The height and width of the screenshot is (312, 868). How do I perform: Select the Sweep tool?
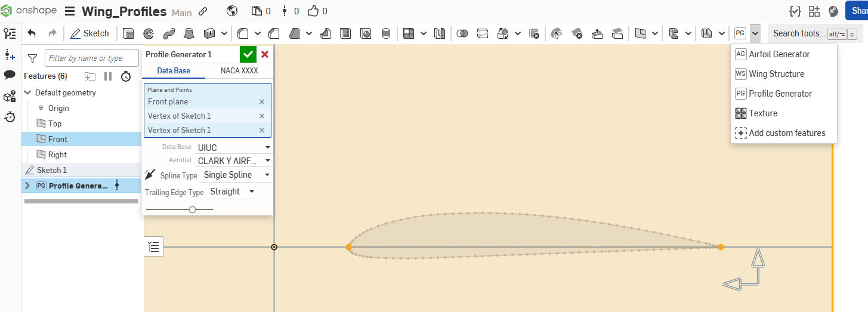click(x=169, y=33)
